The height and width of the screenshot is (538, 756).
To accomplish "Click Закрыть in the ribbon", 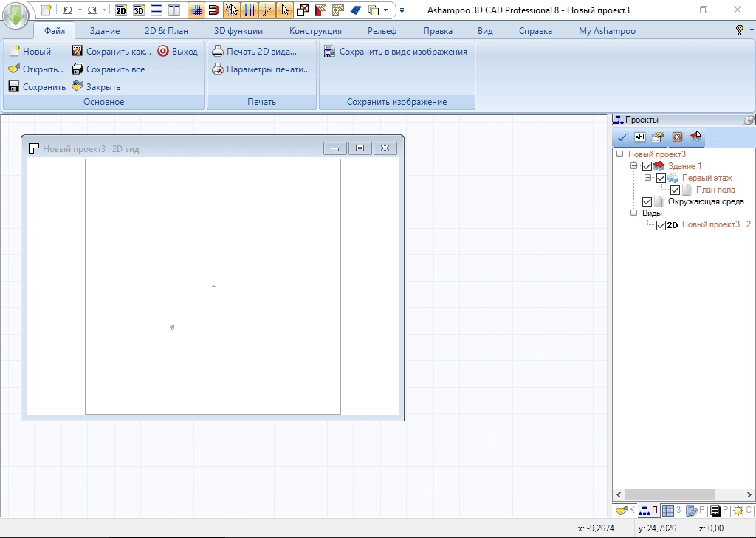I will coord(96,87).
